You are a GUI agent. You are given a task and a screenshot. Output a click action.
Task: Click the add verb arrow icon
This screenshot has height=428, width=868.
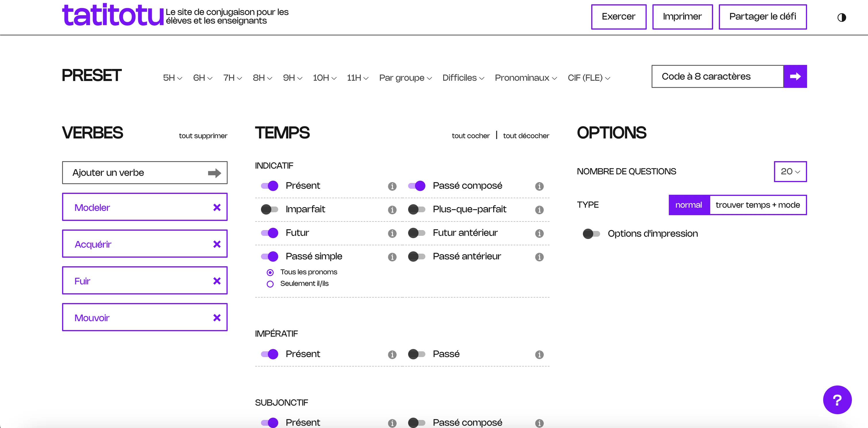(214, 173)
